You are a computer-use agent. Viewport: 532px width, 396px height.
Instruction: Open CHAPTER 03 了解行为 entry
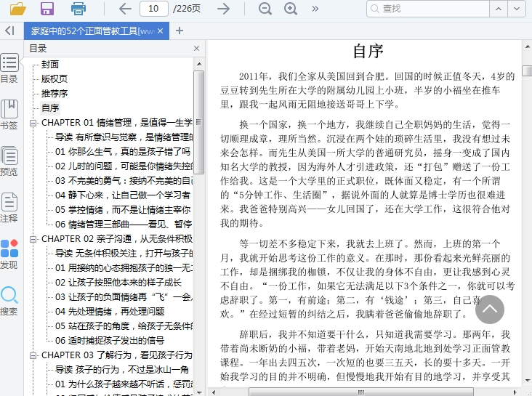pos(117,355)
